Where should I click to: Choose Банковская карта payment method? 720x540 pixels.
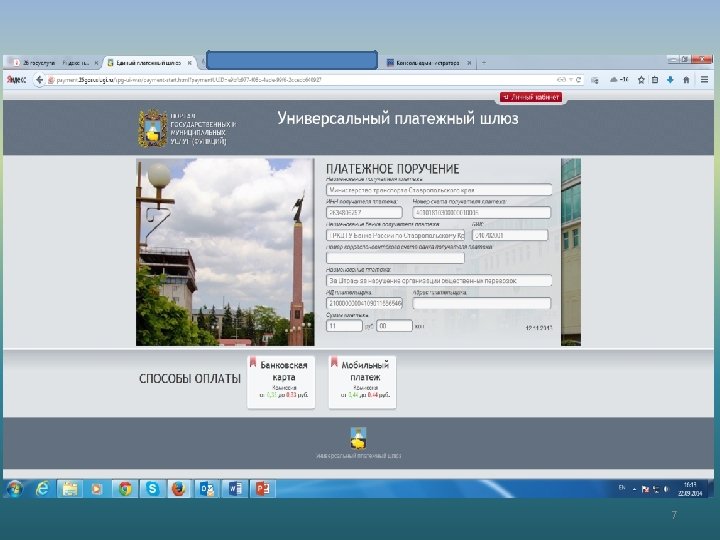point(281,382)
